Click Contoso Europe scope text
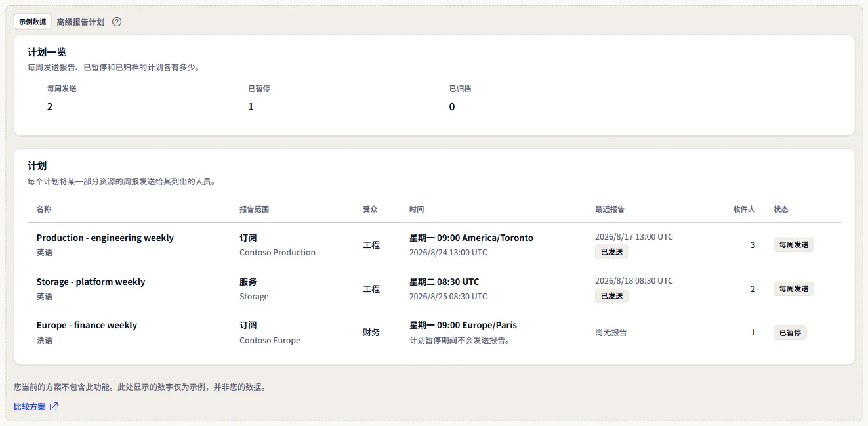Viewport: 868px width, 426px height. pos(270,340)
